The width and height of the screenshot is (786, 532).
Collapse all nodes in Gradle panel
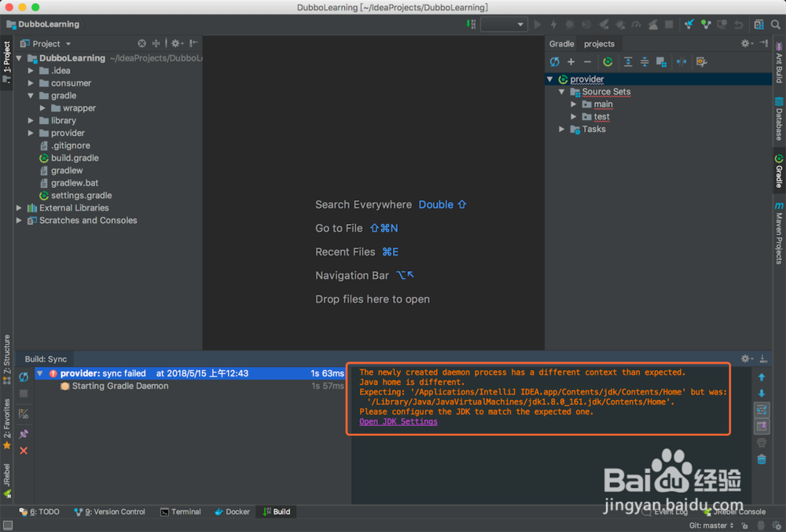tap(645, 61)
